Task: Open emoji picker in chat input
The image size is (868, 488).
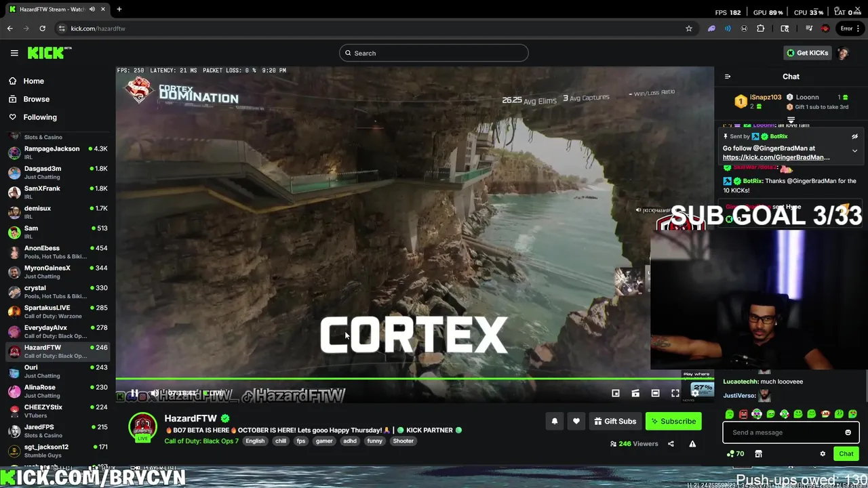Action: pyautogui.click(x=848, y=432)
